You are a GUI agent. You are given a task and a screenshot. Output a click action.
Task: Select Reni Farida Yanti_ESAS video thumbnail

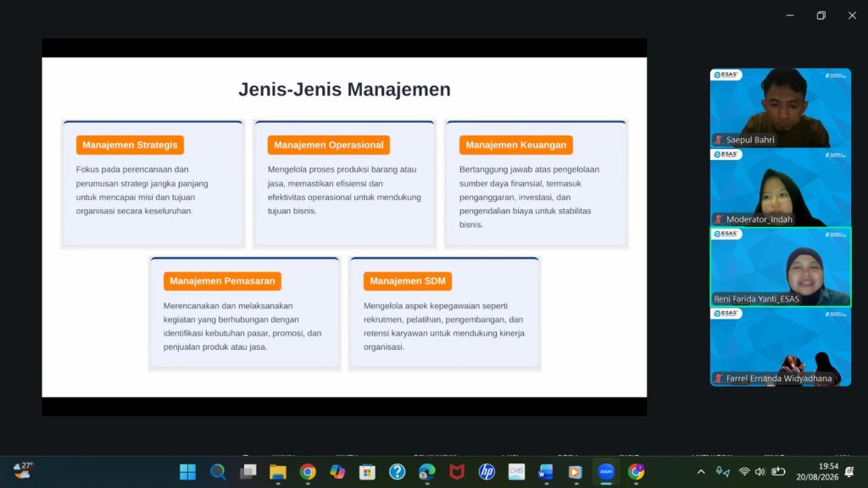tap(781, 267)
